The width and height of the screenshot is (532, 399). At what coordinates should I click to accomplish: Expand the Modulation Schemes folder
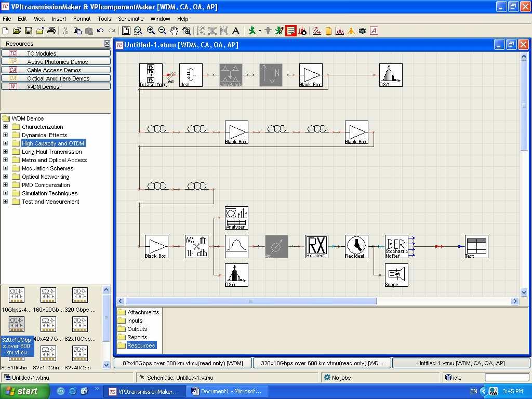click(x=5, y=168)
